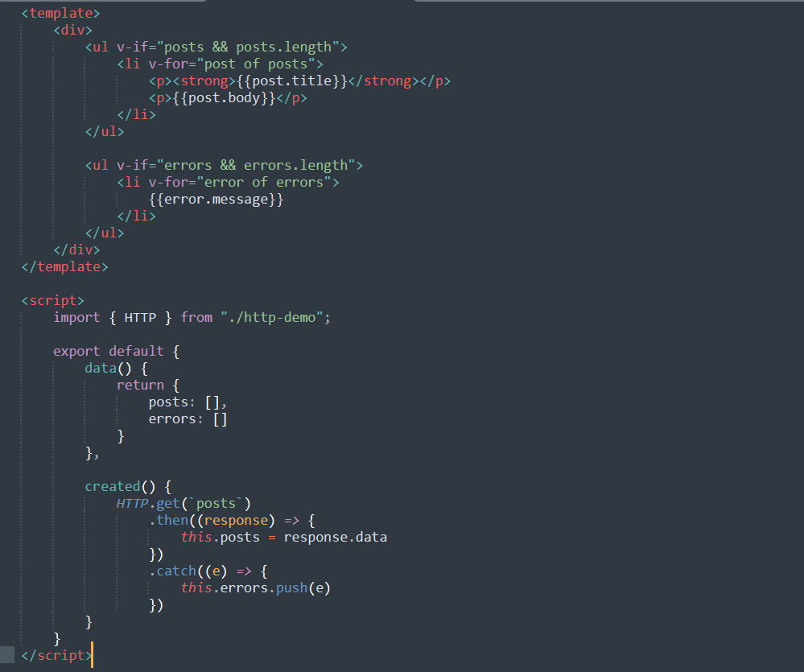The image size is (804, 672).
Task: Click the "errors: []" property line
Action: click(x=188, y=419)
